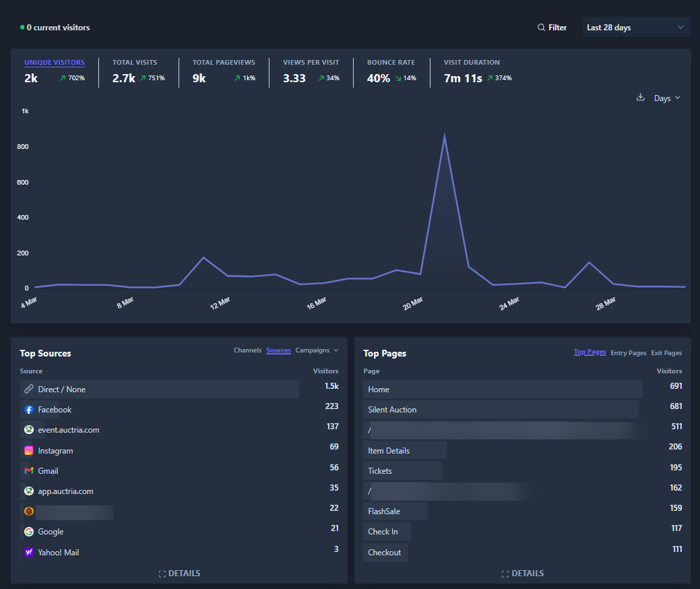Open Details under Top Sources
Viewport: 700px width, 589px height.
coord(179,573)
